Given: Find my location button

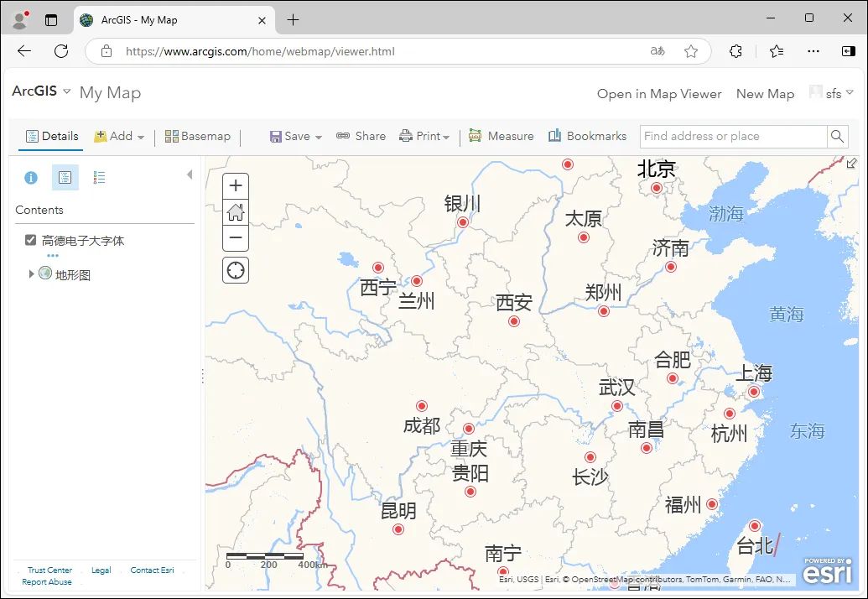Looking at the screenshot, I should click(236, 270).
